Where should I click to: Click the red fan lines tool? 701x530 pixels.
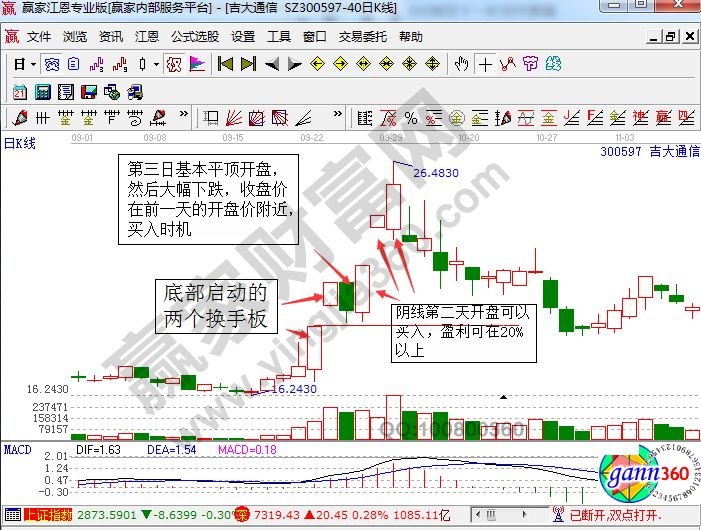click(234, 118)
